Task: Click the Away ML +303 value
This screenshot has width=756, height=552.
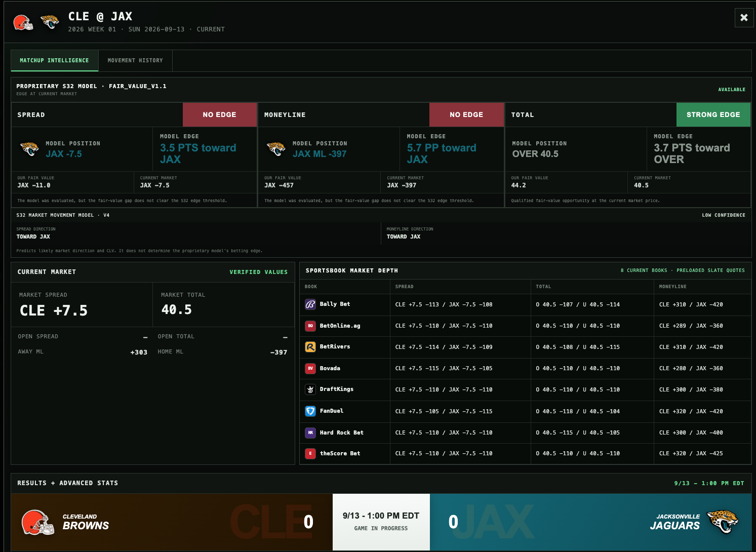Action: 139,352
